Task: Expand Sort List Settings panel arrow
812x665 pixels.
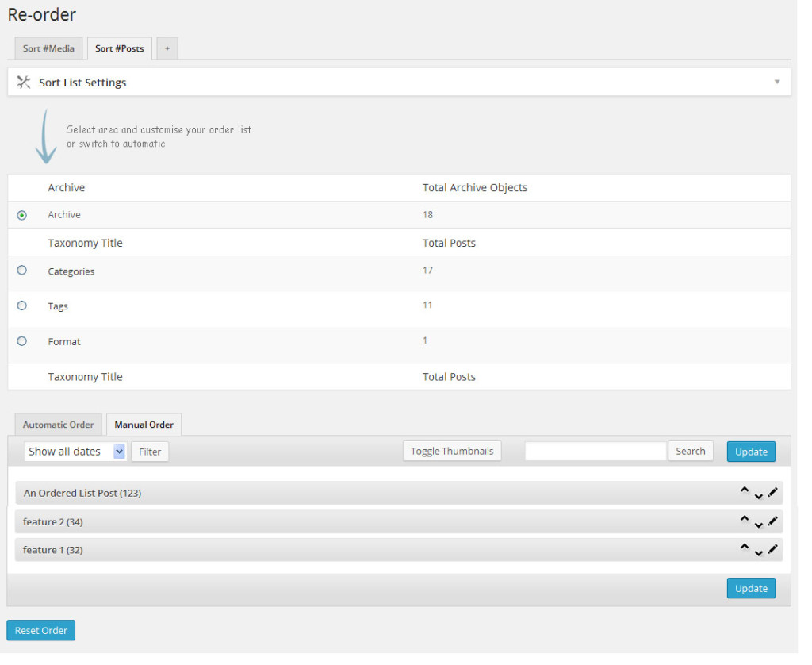Action: [x=791, y=83]
